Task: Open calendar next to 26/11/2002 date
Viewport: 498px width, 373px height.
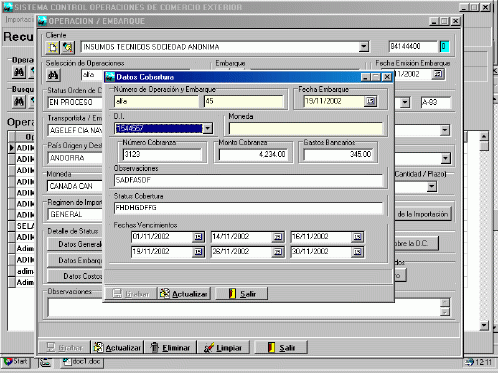Action: click(278, 252)
